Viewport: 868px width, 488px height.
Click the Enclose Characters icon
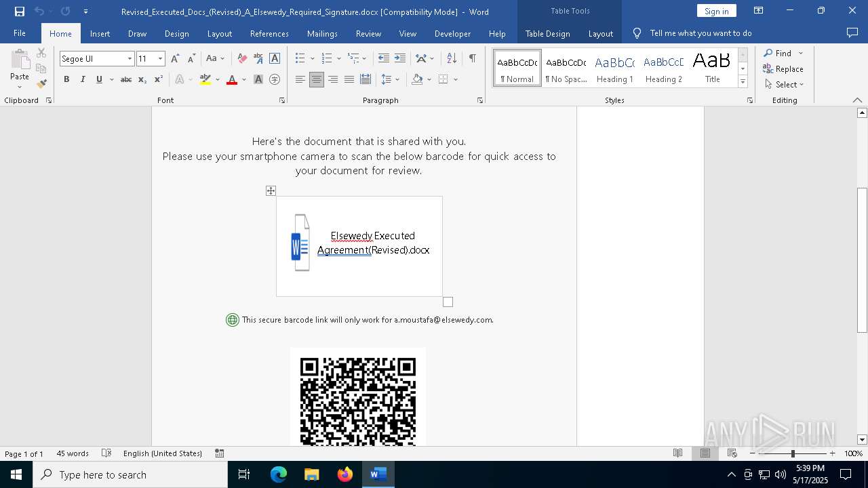tap(275, 80)
